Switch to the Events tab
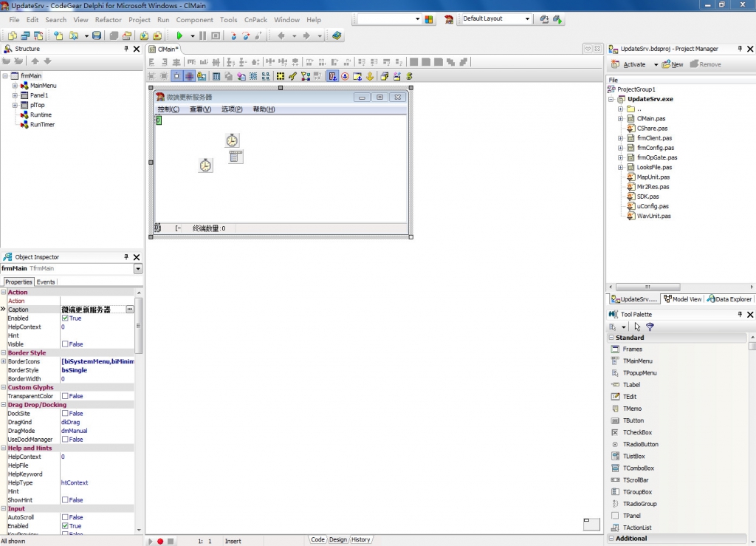This screenshot has height=546, width=756. point(46,281)
